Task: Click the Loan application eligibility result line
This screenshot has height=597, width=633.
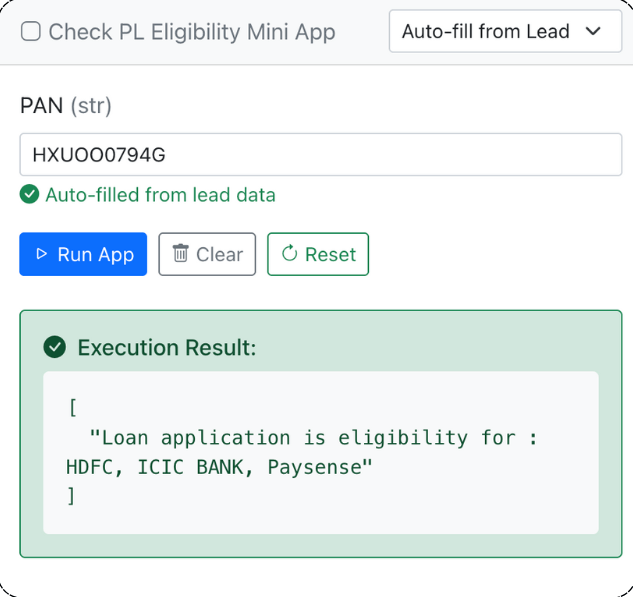Action: click(x=314, y=438)
